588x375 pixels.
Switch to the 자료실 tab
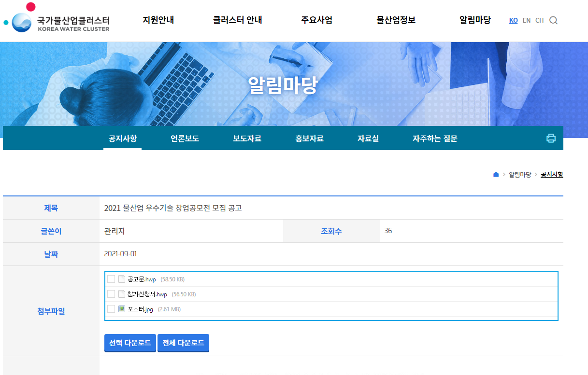click(x=368, y=139)
